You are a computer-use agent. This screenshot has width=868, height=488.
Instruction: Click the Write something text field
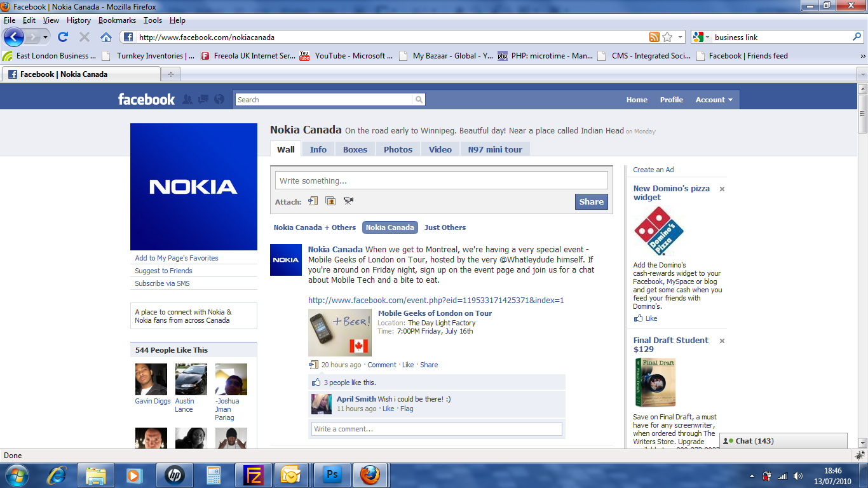pyautogui.click(x=441, y=180)
